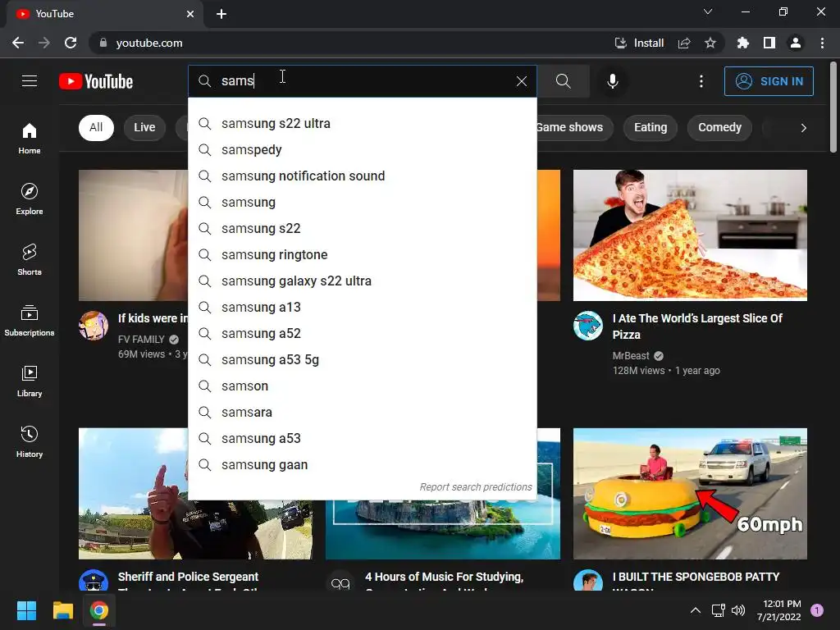The height and width of the screenshot is (630, 840).
Task: Select the Game shows chip
Action: click(572, 127)
